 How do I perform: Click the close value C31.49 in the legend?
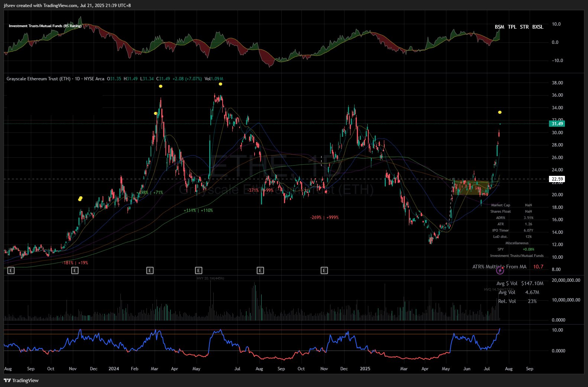click(163, 79)
